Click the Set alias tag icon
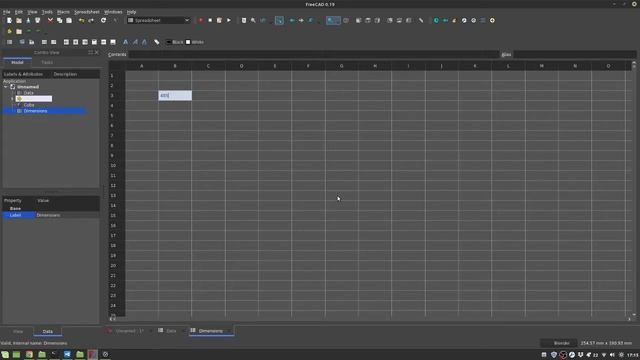640x360 pixels. (157, 42)
